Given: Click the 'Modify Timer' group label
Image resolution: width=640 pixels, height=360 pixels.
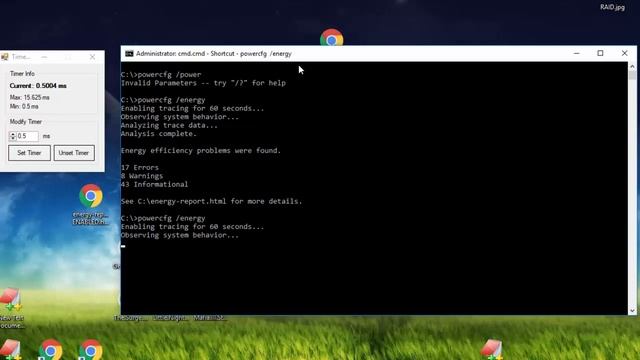Looking at the screenshot, I should point(26,122).
